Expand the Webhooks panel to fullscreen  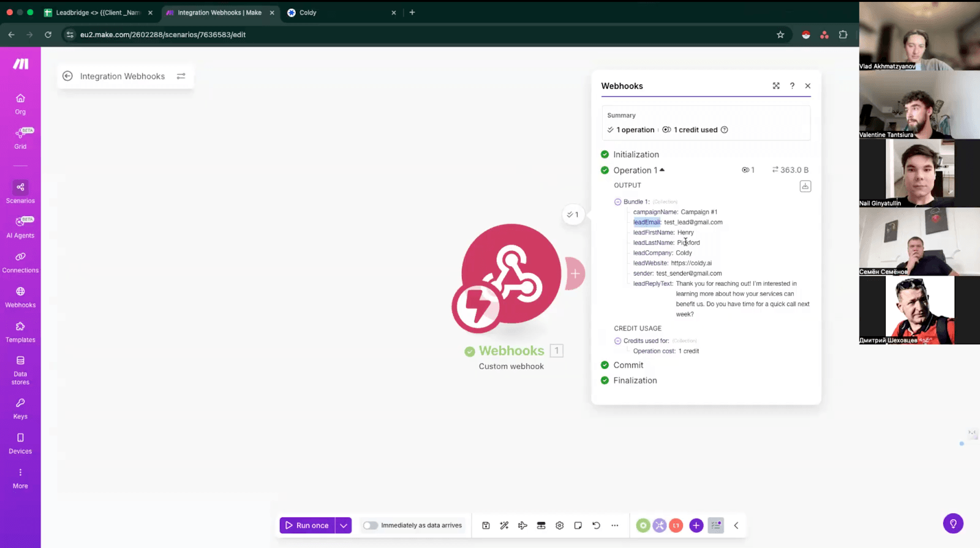776,86
